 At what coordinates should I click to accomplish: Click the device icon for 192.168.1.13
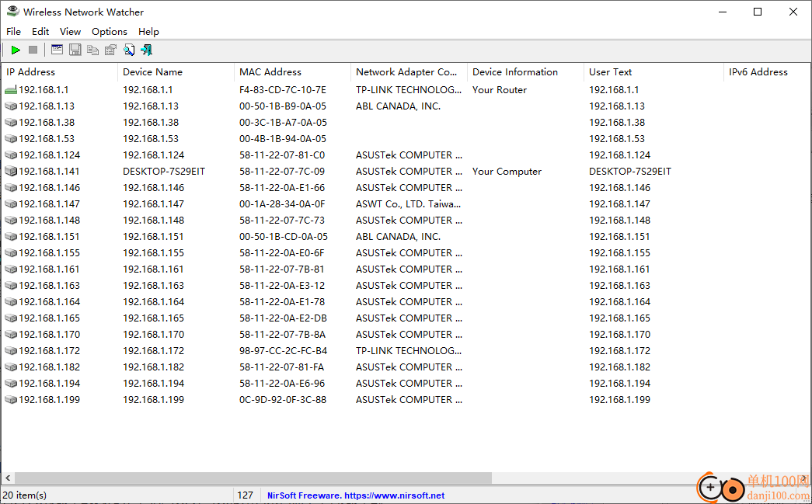tap(11, 106)
